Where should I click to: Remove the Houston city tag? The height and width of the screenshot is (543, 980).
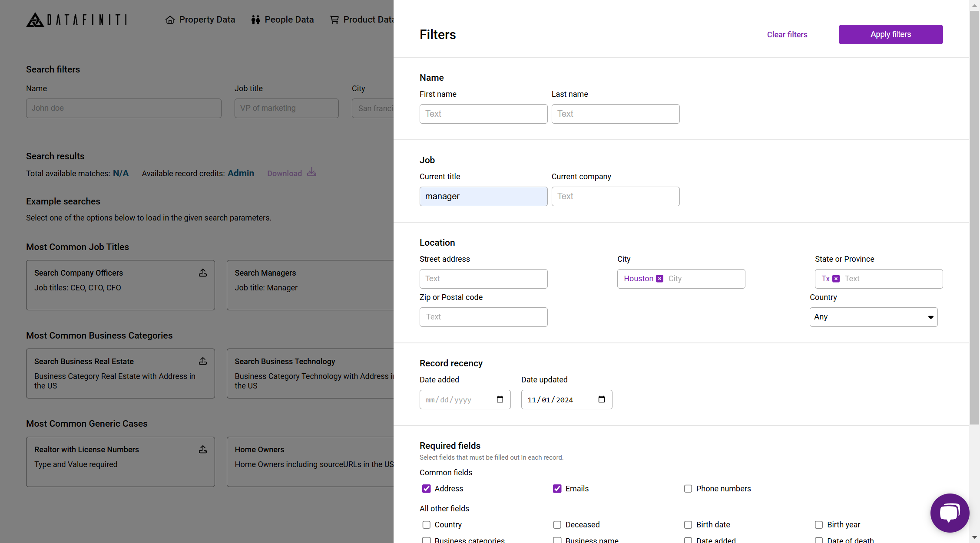[659, 279]
